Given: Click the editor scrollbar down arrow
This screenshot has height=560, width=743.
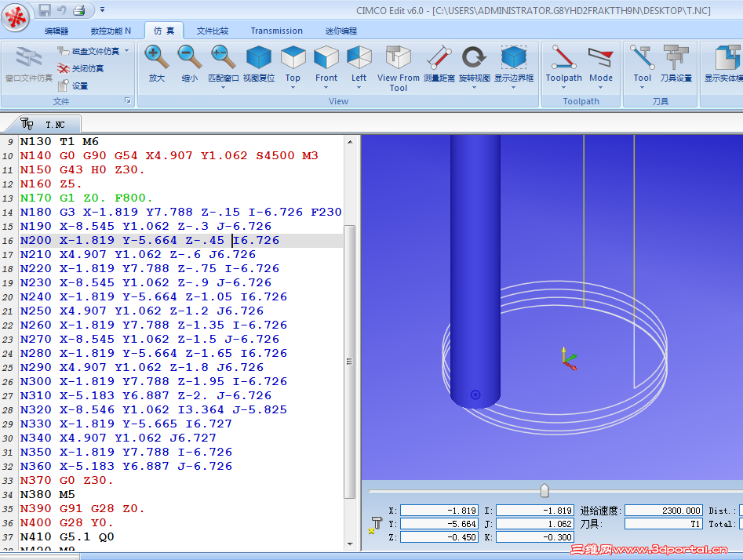Looking at the screenshot, I should [x=350, y=544].
